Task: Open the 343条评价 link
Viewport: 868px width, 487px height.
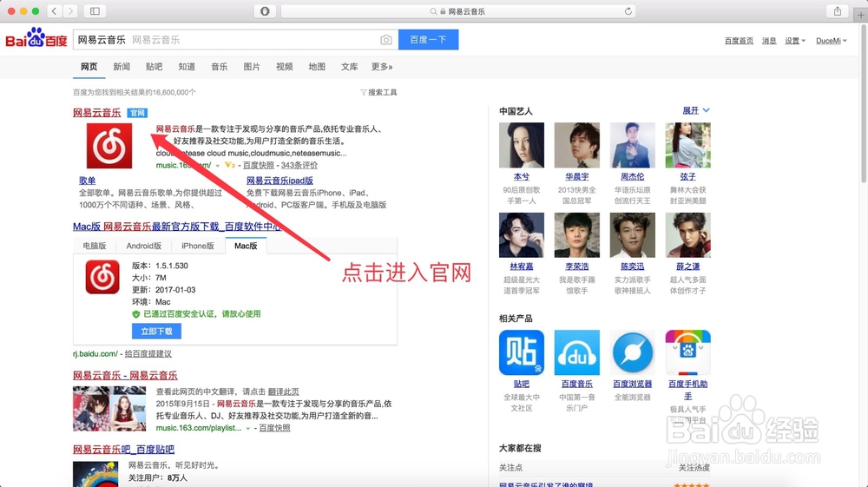Action: click(x=299, y=165)
